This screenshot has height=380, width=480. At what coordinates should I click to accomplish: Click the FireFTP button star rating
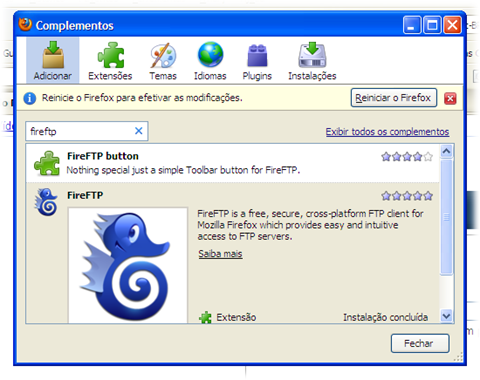click(x=407, y=156)
